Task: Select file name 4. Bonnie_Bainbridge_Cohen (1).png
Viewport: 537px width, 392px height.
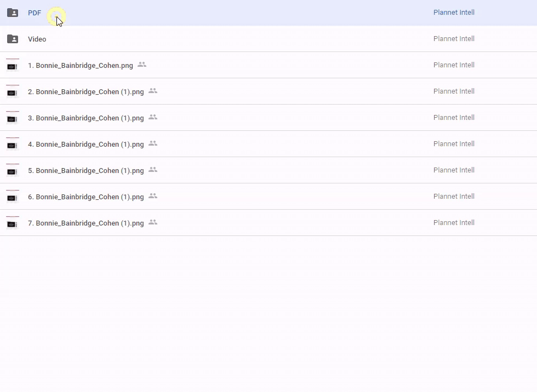Action: 85,144
